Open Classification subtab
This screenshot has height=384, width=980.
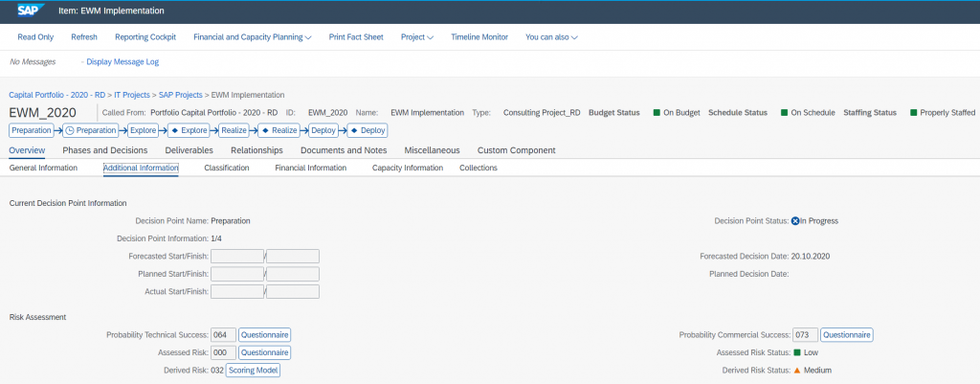point(227,168)
